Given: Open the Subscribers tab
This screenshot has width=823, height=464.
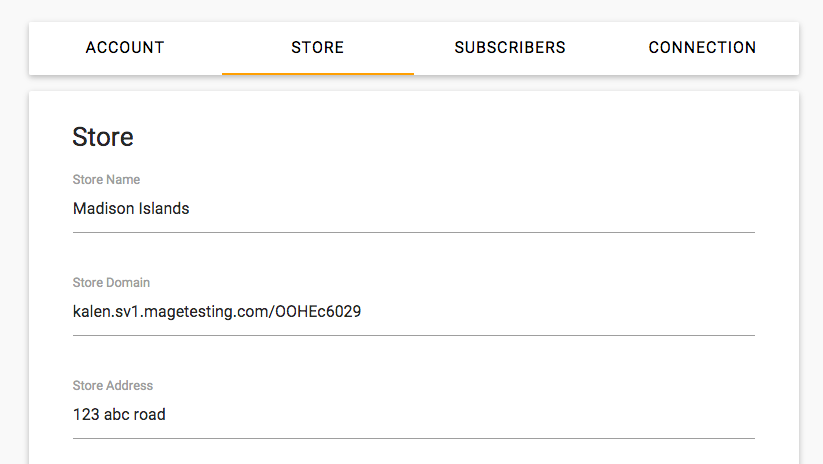Looking at the screenshot, I should click(510, 48).
